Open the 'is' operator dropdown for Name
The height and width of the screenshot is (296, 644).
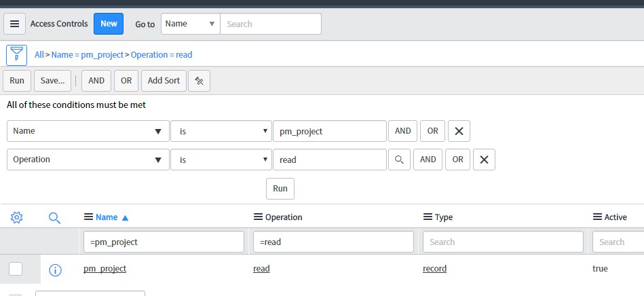pos(221,131)
